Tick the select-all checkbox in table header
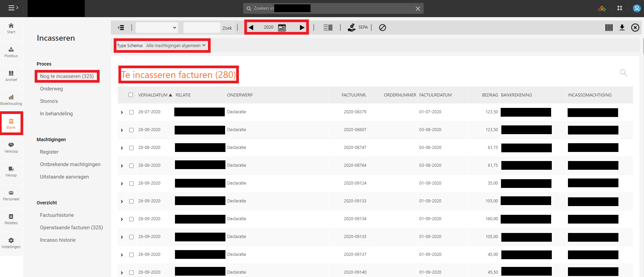The image size is (644, 277). (131, 95)
